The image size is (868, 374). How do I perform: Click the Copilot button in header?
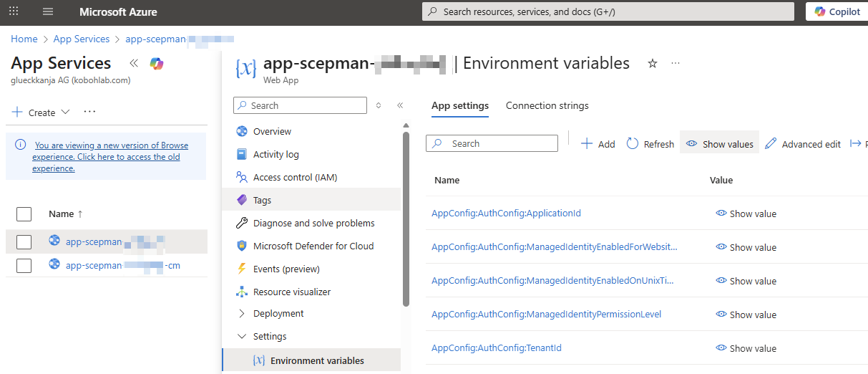837,11
